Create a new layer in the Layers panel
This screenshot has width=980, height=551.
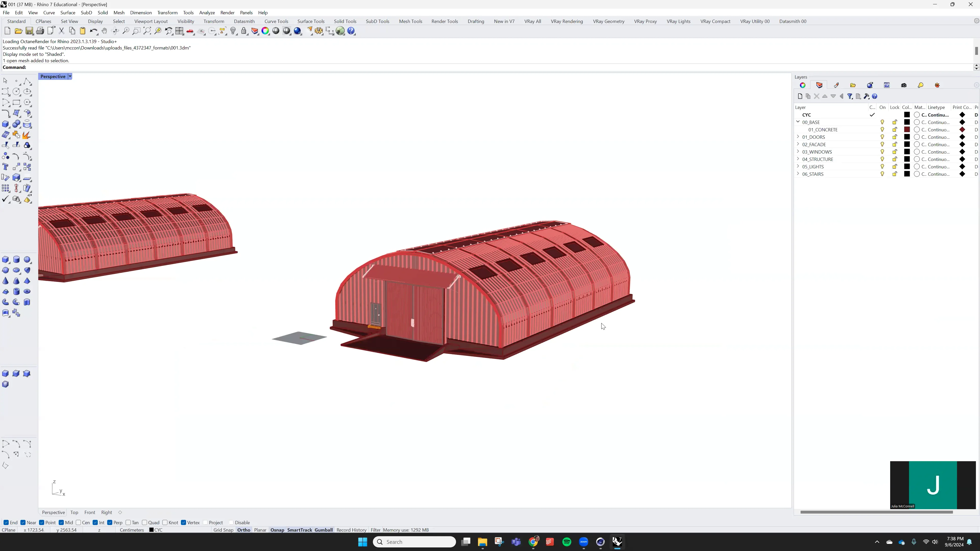pyautogui.click(x=800, y=96)
